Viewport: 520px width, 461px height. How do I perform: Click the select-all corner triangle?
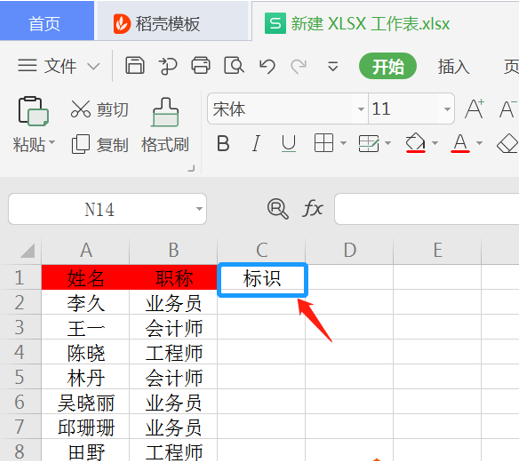click(x=27, y=251)
